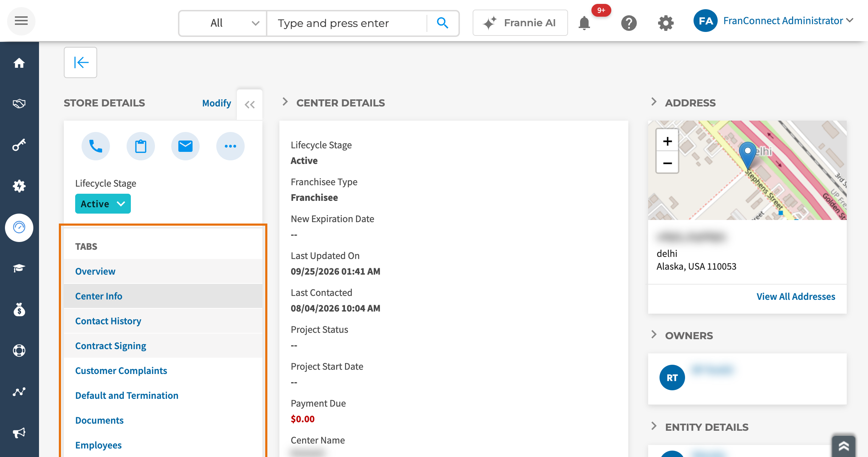Open more actions ellipsis icon
The width and height of the screenshot is (868, 457).
[230, 146]
